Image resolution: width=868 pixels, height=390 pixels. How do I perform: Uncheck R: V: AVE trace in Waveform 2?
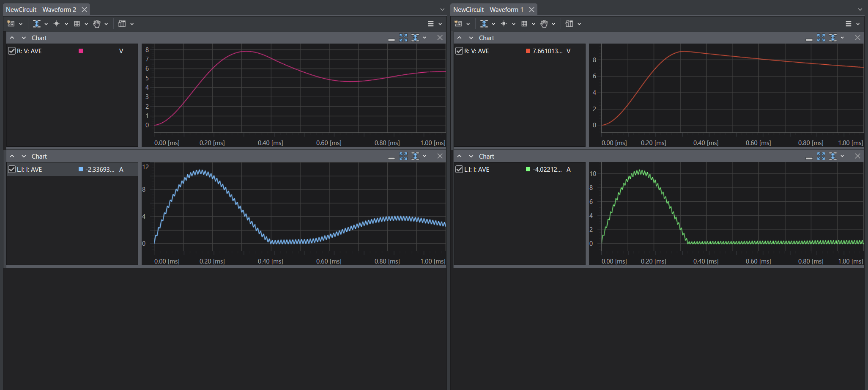[12, 51]
